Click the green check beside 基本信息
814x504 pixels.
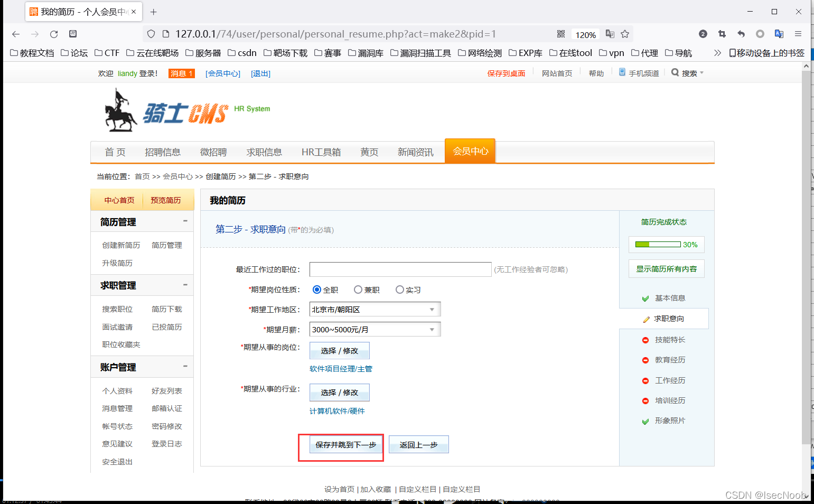645,298
